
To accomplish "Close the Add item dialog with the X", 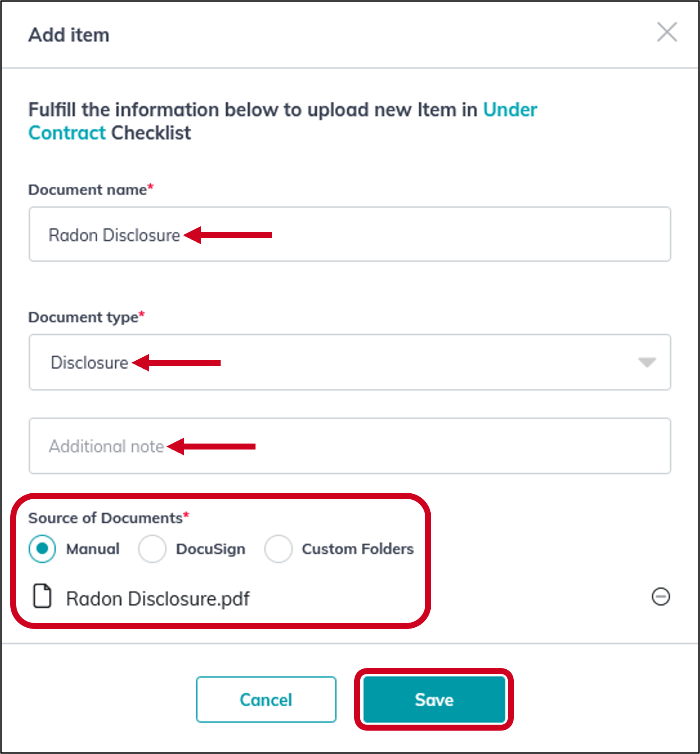I will click(x=666, y=32).
